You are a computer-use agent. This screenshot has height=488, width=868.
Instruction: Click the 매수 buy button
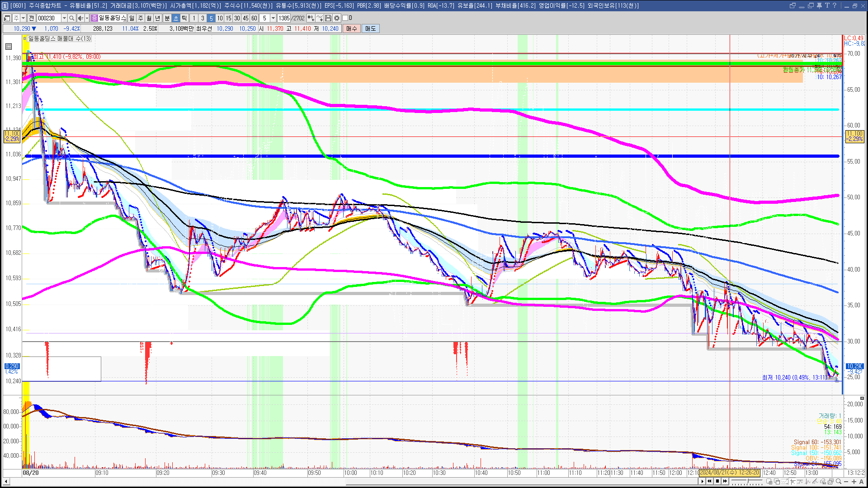(x=352, y=28)
